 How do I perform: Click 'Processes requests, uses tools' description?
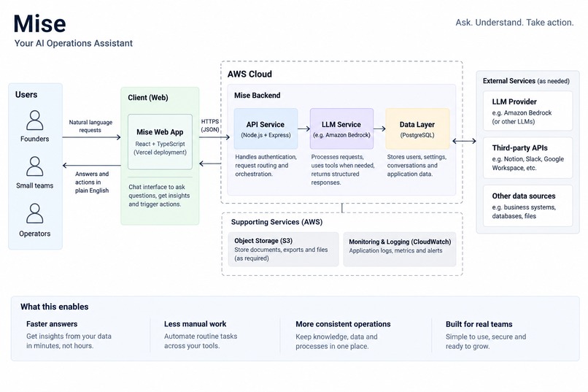click(343, 169)
